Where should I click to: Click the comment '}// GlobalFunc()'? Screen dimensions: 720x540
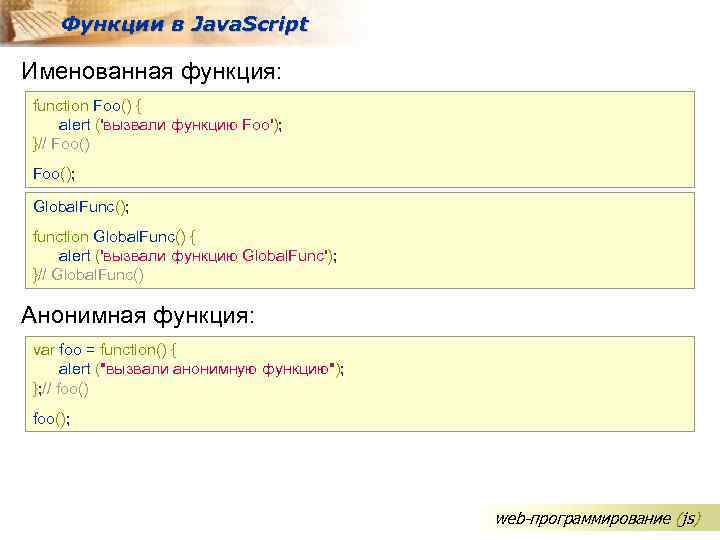pos(89,276)
